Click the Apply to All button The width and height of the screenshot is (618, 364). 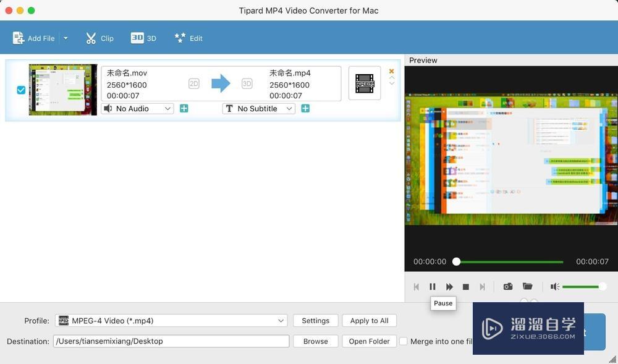point(370,321)
